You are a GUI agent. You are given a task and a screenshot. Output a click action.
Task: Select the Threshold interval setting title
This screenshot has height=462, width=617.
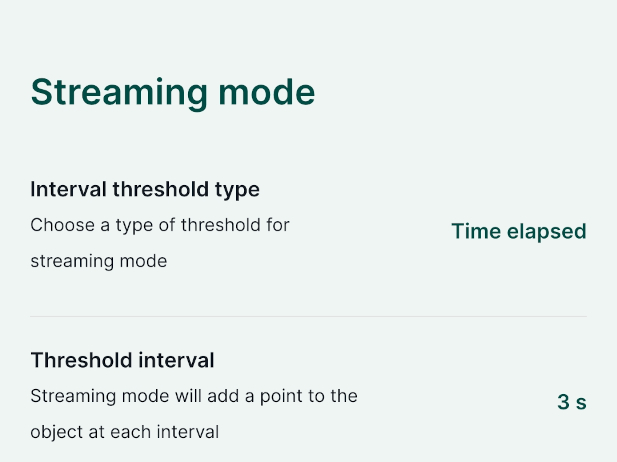pyautogui.click(x=122, y=360)
